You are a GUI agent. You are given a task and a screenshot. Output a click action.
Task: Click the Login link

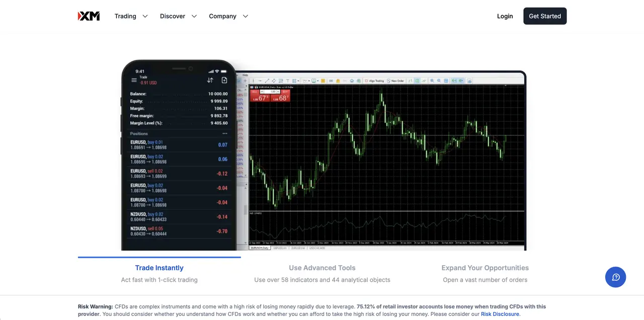tap(505, 16)
